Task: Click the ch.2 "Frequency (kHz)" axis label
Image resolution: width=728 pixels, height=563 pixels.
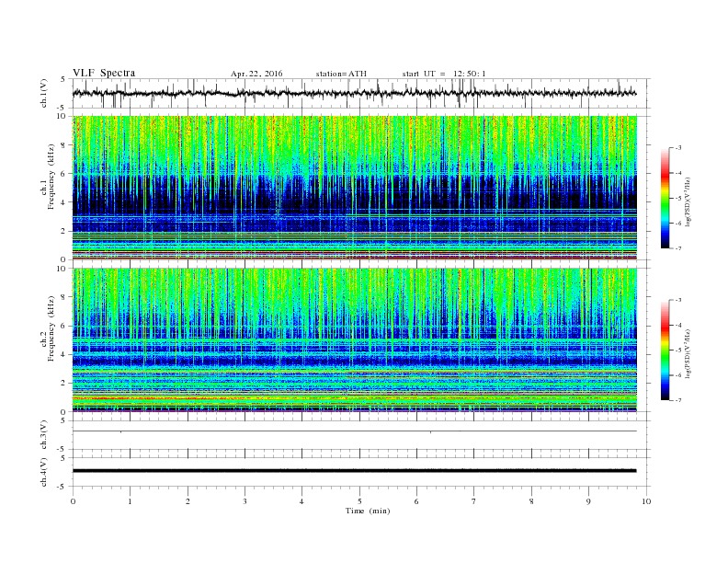Action: [51, 328]
